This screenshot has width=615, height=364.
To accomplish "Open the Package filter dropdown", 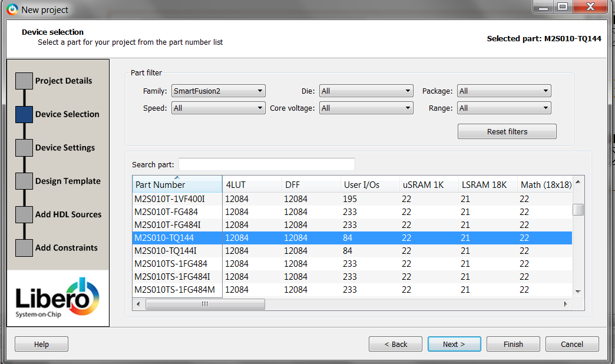I will point(504,91).
